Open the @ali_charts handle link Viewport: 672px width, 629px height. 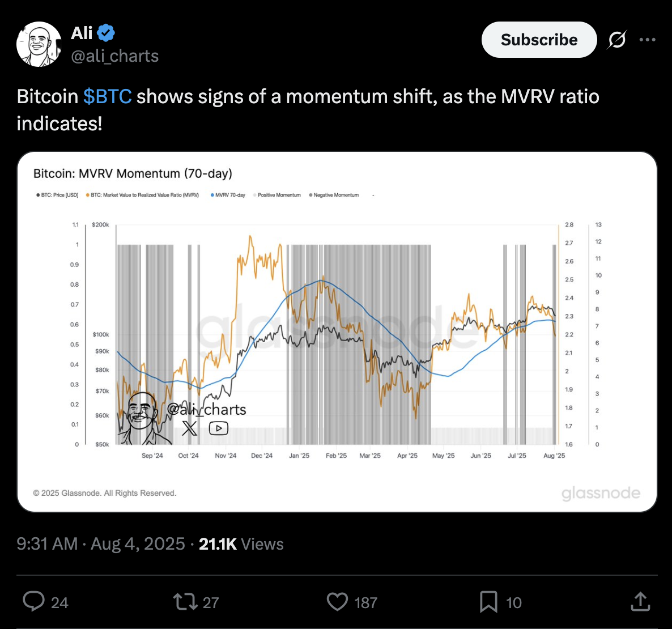click(x=115, y=56)
